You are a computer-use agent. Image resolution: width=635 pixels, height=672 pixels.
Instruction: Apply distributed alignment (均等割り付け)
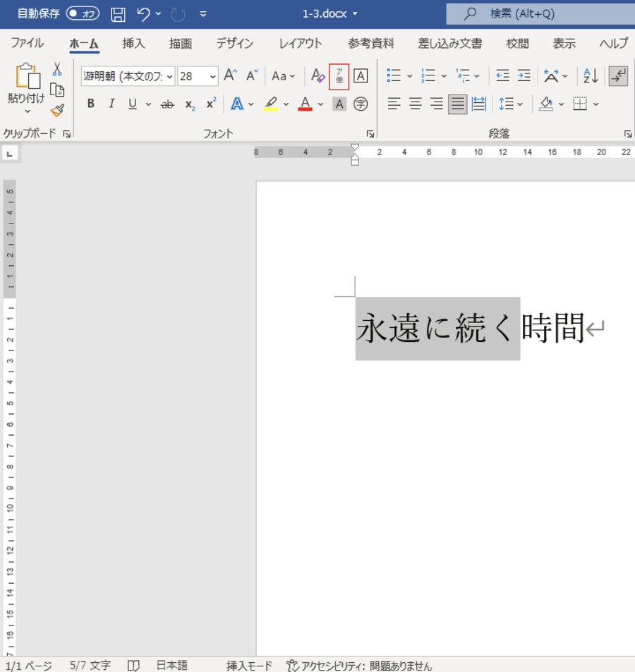[478, 104]
